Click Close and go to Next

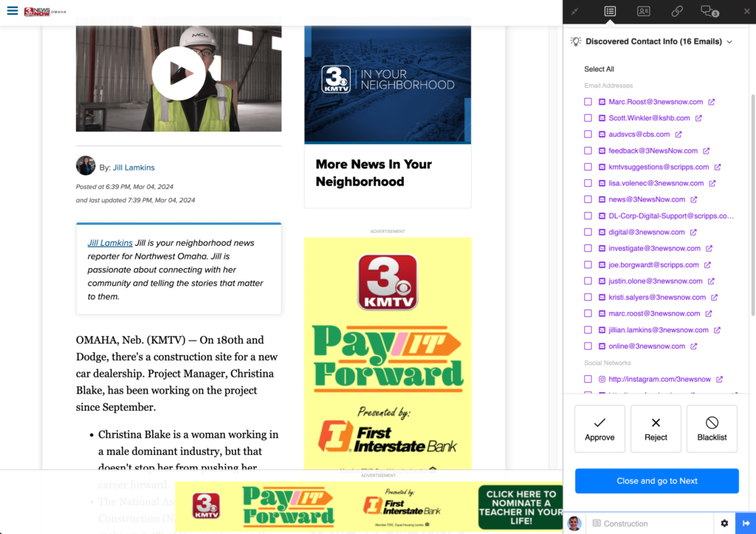(656, 481)
